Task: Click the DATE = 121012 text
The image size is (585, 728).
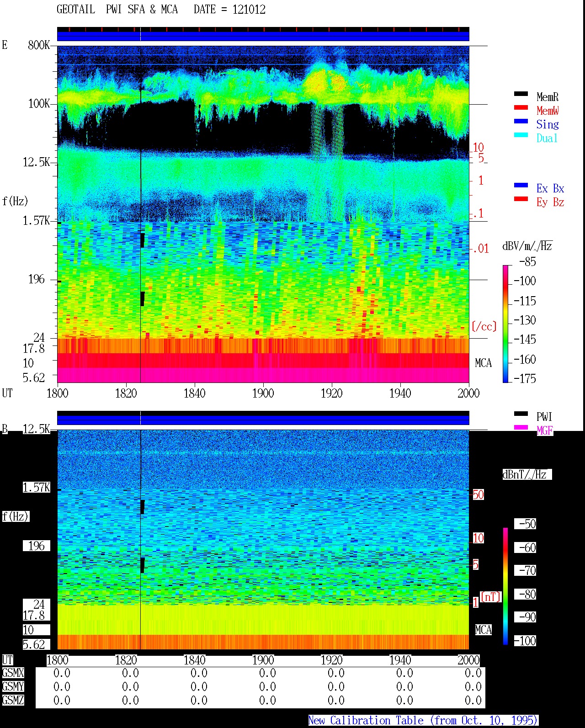Action: [x=229, y=9]
